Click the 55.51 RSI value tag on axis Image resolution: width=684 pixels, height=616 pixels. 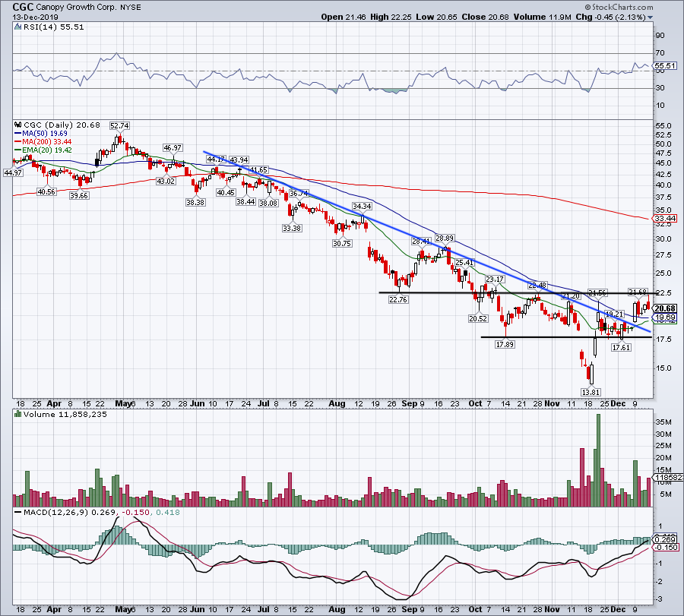click(665, 66)
